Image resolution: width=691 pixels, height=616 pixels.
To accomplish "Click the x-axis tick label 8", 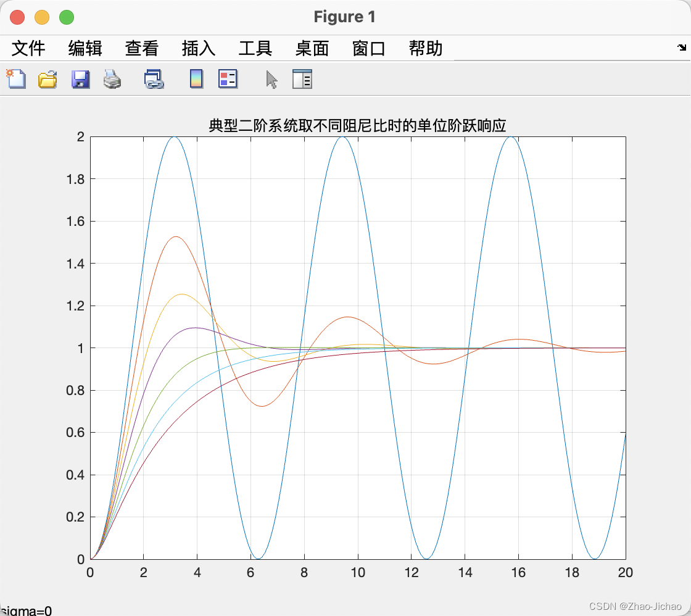I will click(x=304, y=573).
